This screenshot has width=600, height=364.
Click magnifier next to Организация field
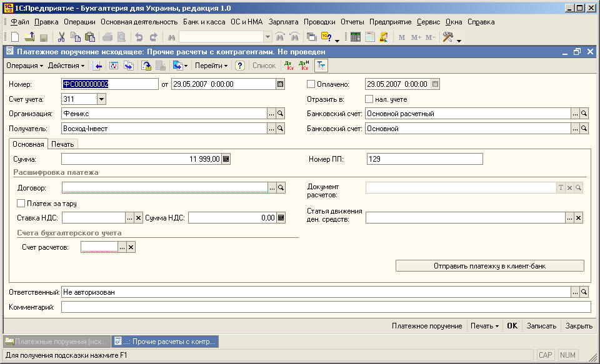click(281, 114)
